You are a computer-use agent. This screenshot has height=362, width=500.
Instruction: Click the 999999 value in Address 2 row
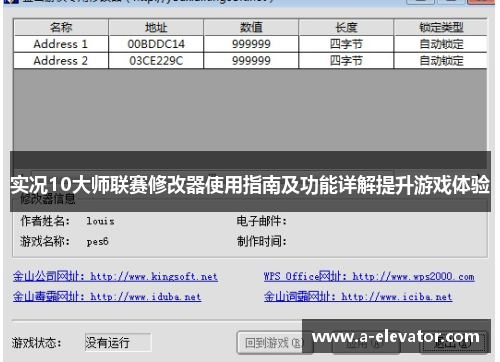tap(251, 60)
